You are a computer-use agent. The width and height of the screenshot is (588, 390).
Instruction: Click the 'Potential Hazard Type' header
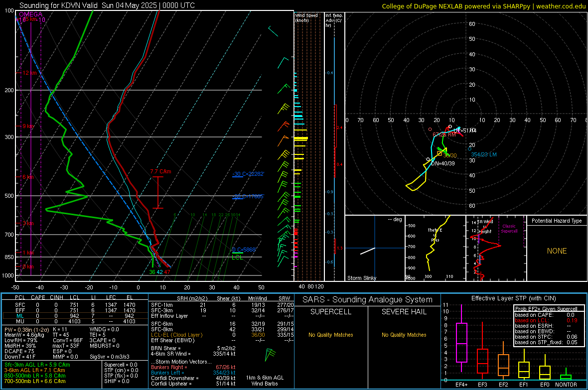(557, 221)
